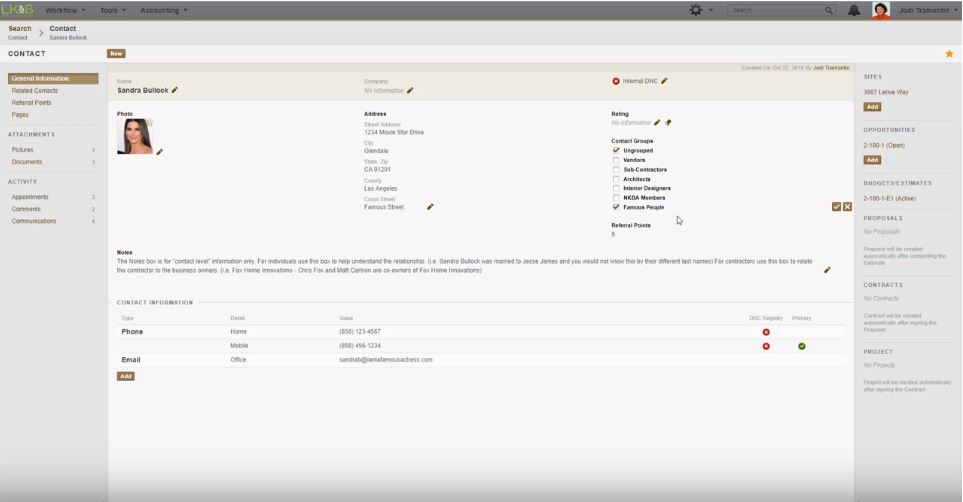This screenshot has width=963, height=502.
Task: Go to Related Contacts in the sidebar
Action: point(35,91)
